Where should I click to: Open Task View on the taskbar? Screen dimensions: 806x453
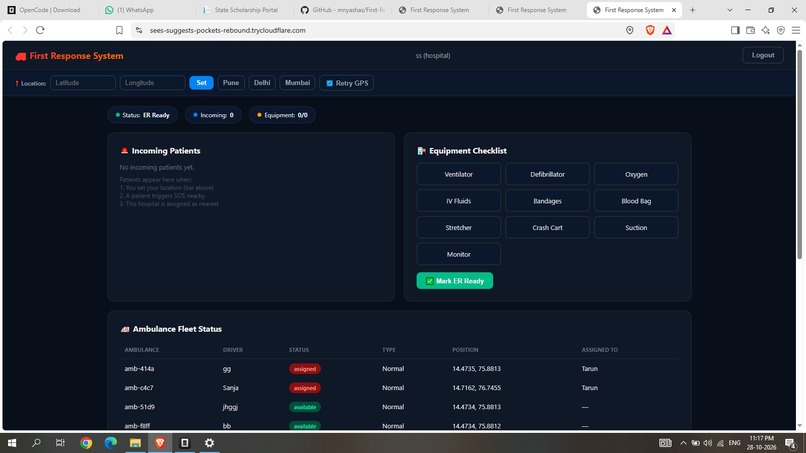(x=60, y=443)
